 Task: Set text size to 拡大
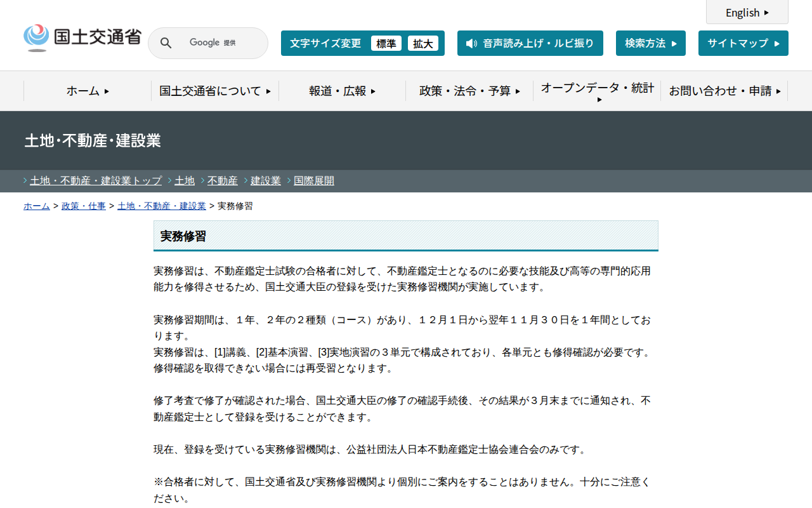[x=423, y=43]
